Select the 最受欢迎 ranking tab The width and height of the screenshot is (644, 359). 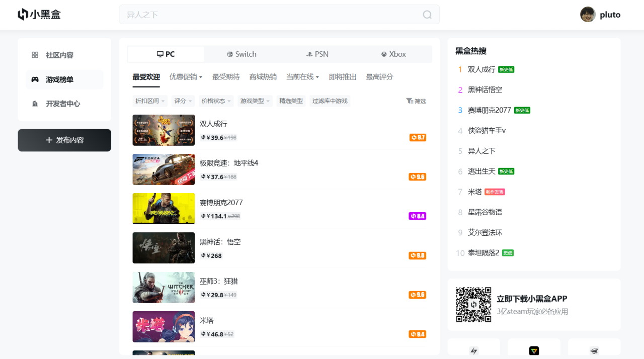click(146, 77)
